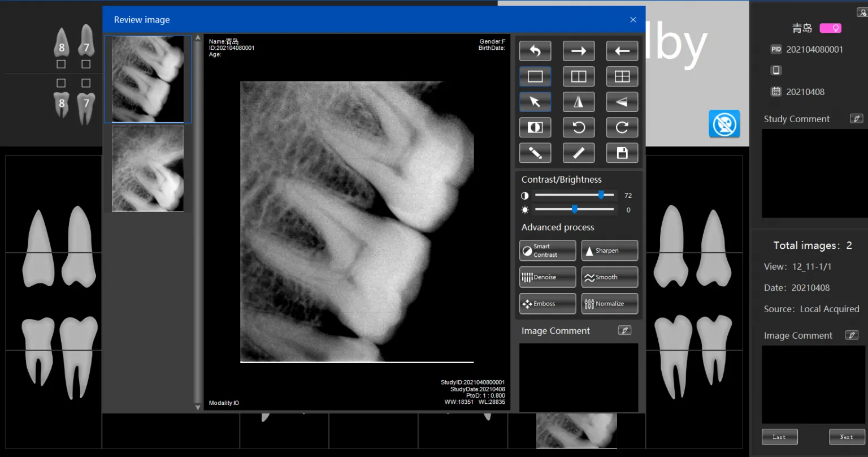Flip the image horizontally
The height and width of the screenshot is (457, 868).
coord(578,102)
